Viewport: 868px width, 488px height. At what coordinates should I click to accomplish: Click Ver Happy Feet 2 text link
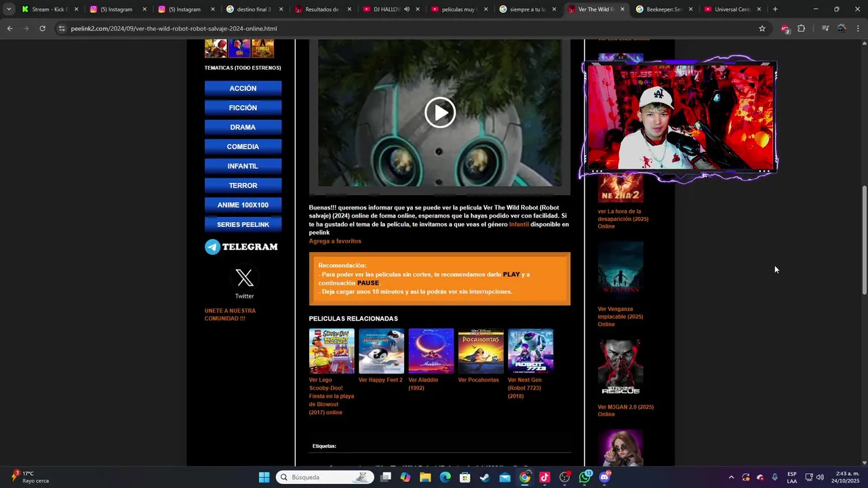coord(380,380)
